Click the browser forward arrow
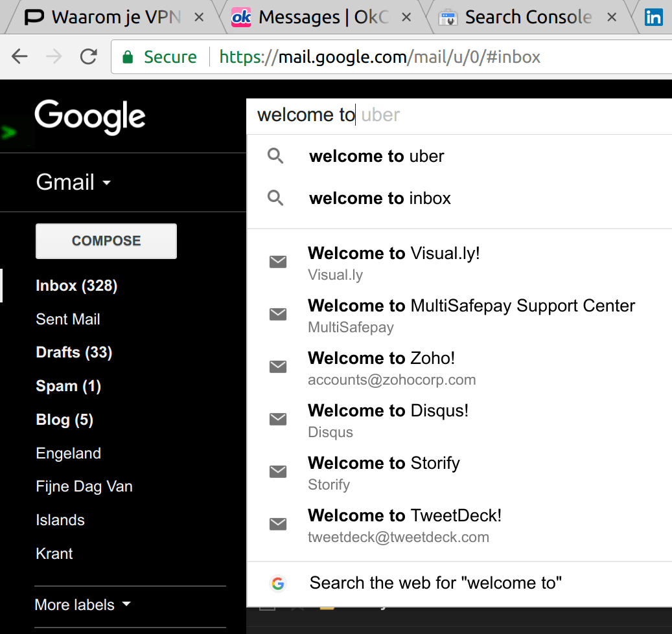This screenshot has height=634, width=672. pos(54,56)
